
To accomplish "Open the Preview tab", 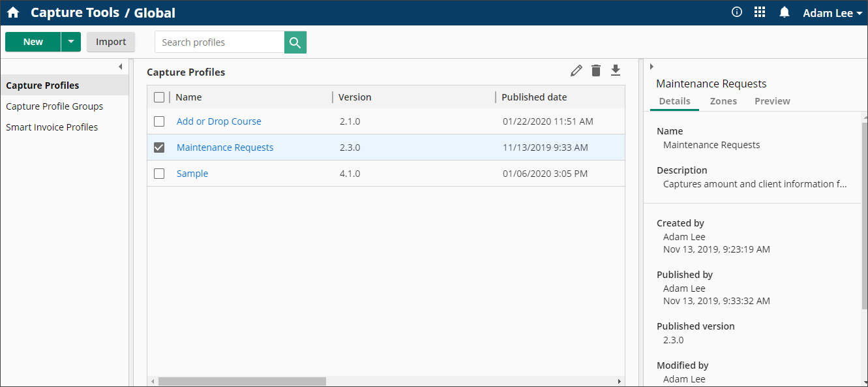I will [772, 101].
